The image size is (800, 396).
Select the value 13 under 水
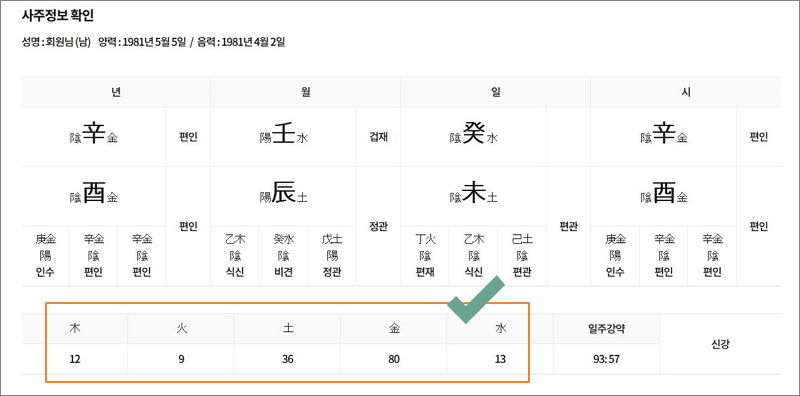pos(500,359)
